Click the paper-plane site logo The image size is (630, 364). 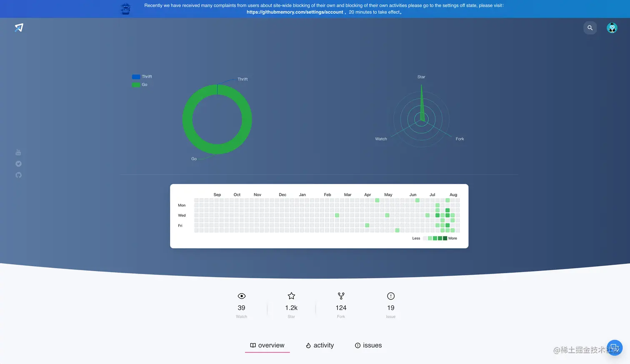(x=19, y=27)
